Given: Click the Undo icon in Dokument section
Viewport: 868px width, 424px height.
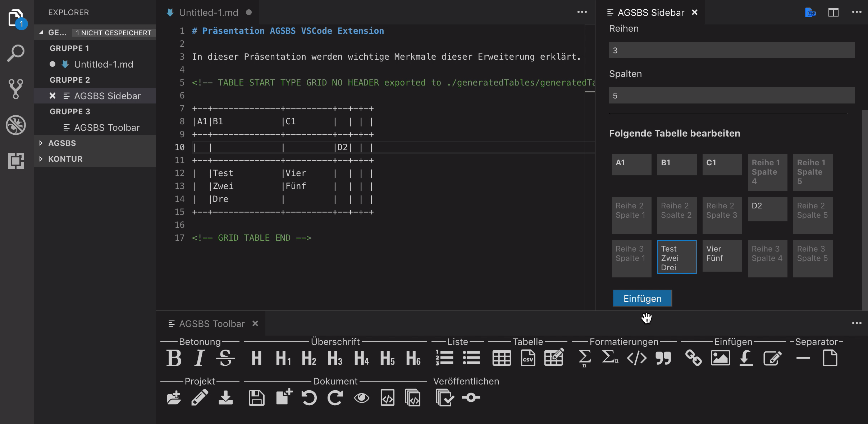Looking at the screenshot, I should (x=309, y=398).
